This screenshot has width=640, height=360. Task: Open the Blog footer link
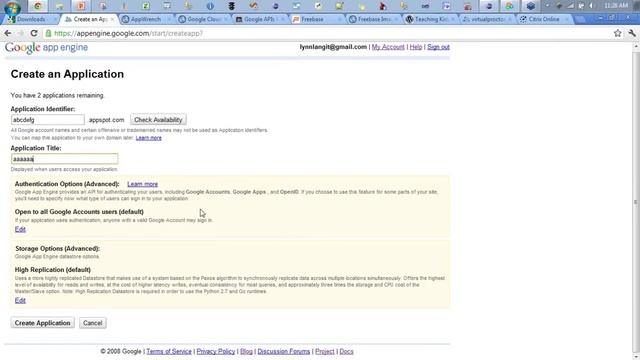tap(246, 351)
